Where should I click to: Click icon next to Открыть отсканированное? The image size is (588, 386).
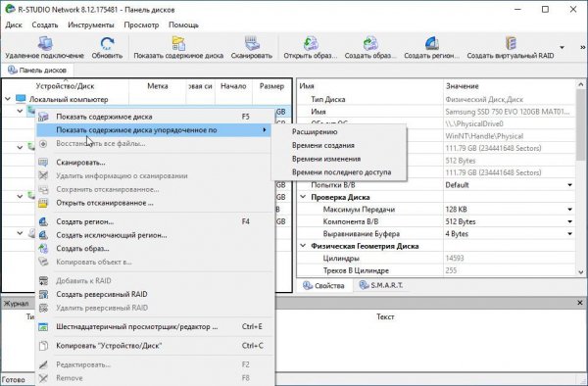pos(43,203)
